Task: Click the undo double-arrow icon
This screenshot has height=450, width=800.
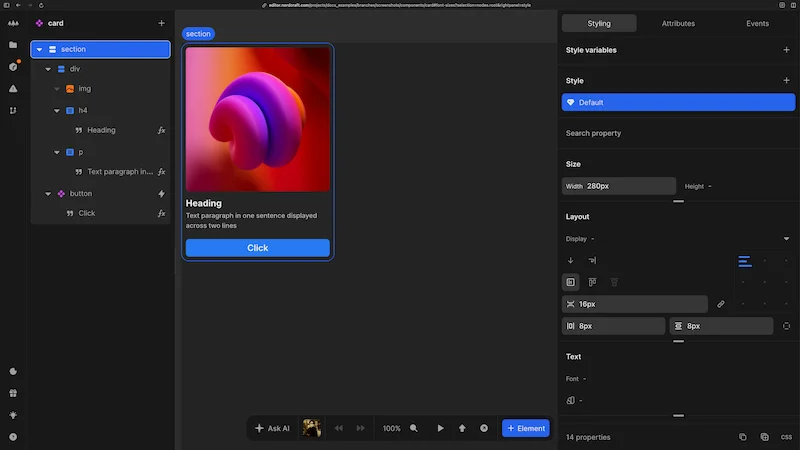Action: (339, 428)
